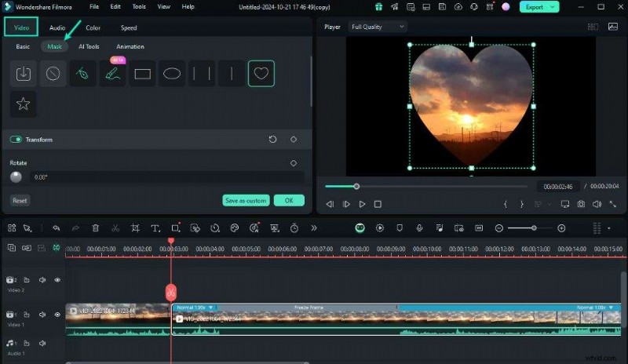Viewport: 628px width, 364px height.
Task: Open the Edit menu
Action: tap(115, 7)
